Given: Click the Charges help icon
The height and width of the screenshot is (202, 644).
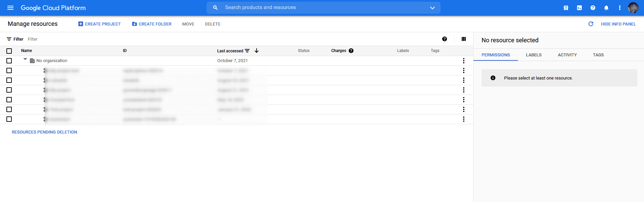Looking at the screenshot, I should point(351,51).
